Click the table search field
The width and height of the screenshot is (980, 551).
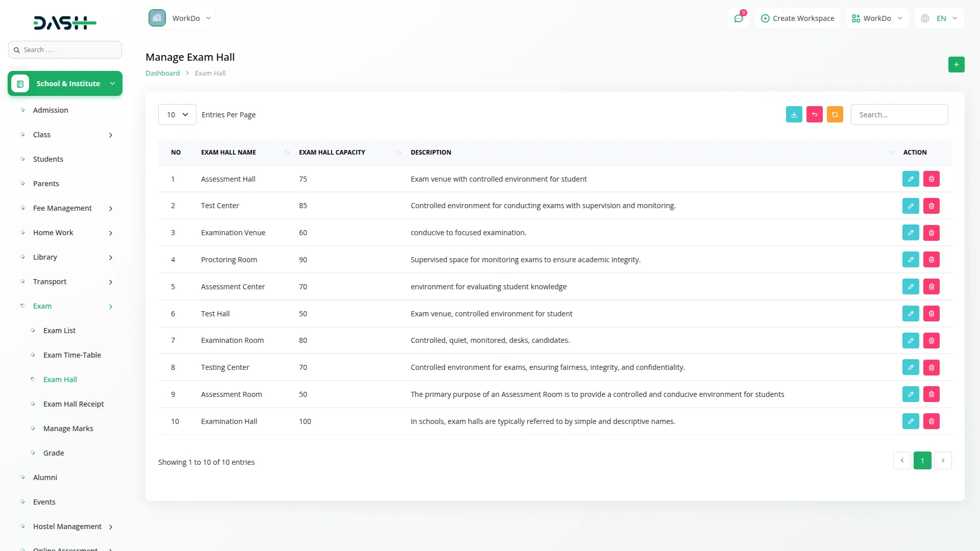point(900,114)
